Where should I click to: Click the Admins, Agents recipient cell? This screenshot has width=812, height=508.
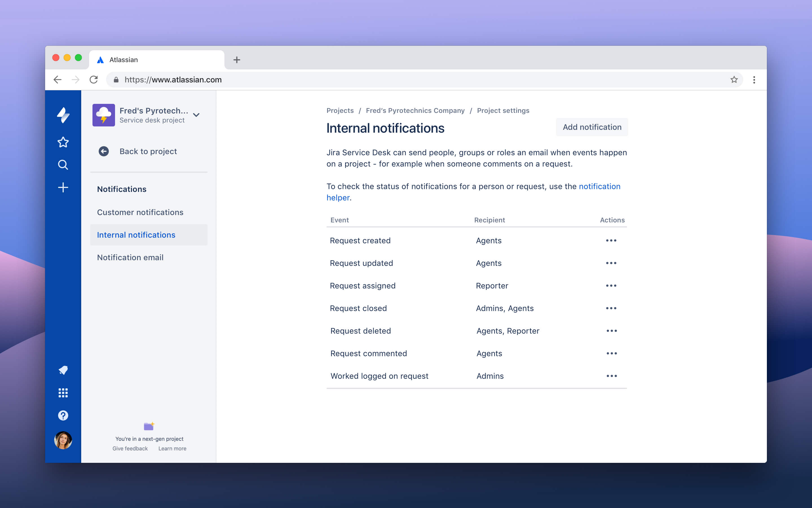[x=505, y=308]
